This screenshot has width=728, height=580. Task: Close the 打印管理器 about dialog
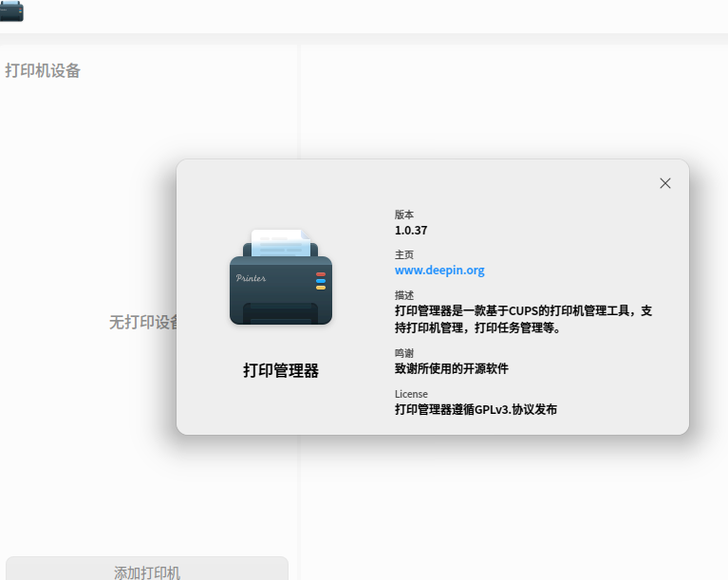point(664,183)
